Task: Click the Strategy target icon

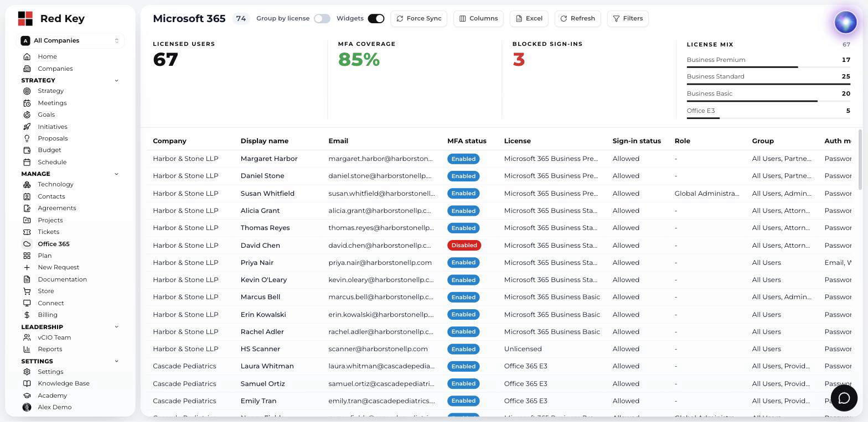Action: (x=27, y=91)
